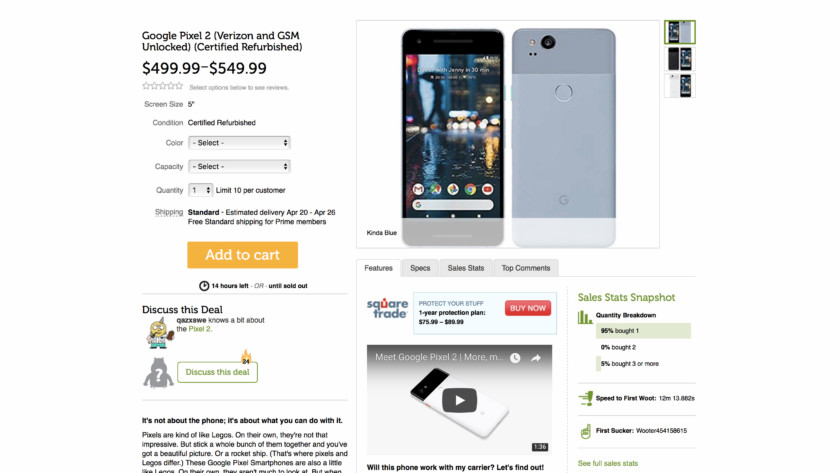Image resolution: width=840 pixels, height=473 pixels.
Task: Click the Speed to First Woot icon
Action: (x=586, y=398)
